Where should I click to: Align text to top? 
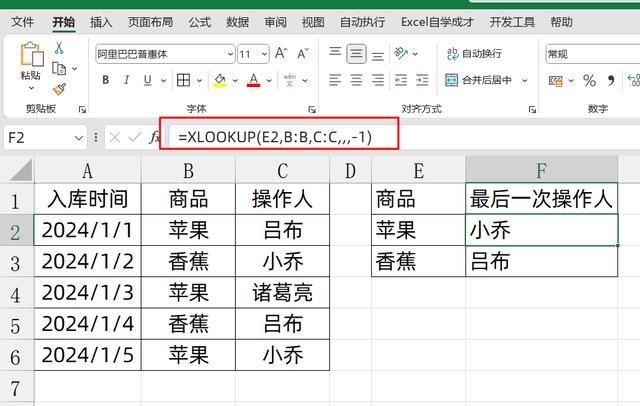click(335, 52)
